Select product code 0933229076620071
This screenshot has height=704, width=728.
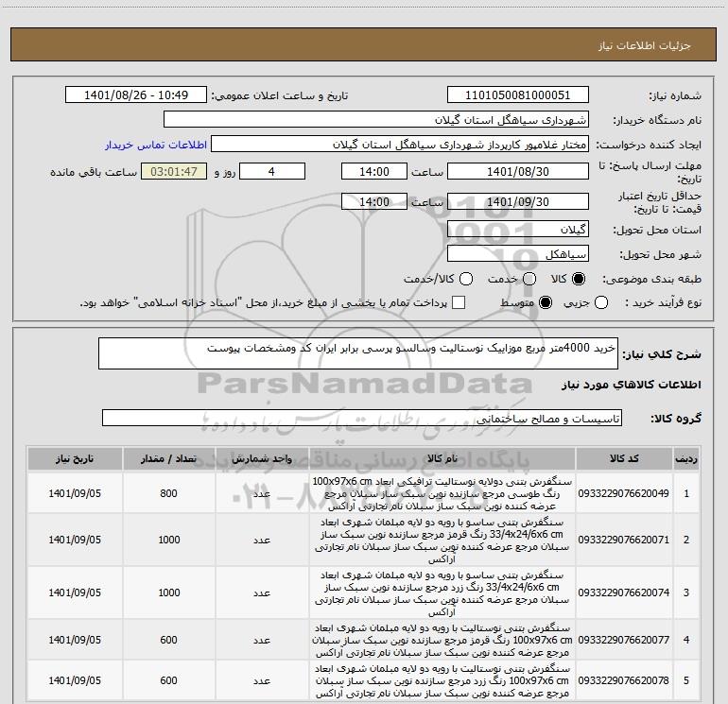click(624, 540)
